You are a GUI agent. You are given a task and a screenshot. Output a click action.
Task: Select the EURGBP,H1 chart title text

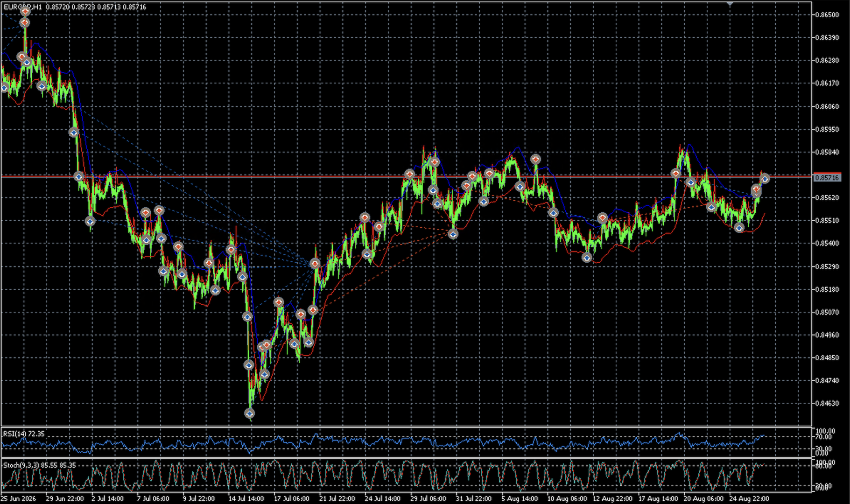click(x=22, y=7)
